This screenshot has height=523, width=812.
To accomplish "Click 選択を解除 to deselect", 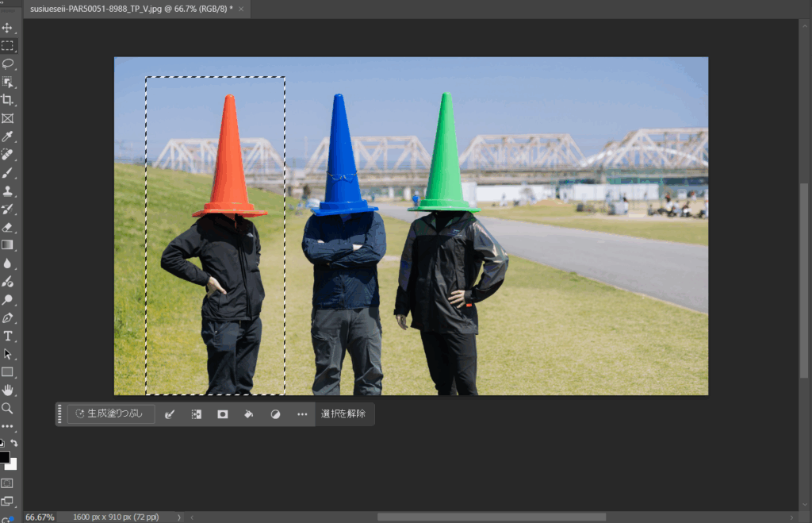I will click(343, 414).
